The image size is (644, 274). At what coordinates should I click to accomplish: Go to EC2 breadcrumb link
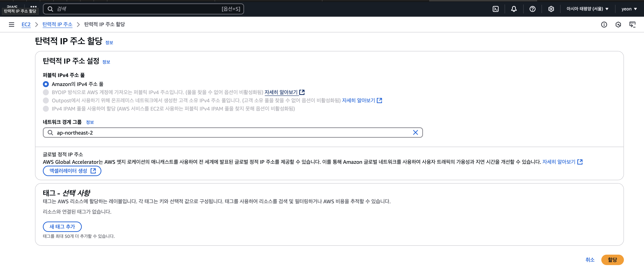(x=26, y=25)
